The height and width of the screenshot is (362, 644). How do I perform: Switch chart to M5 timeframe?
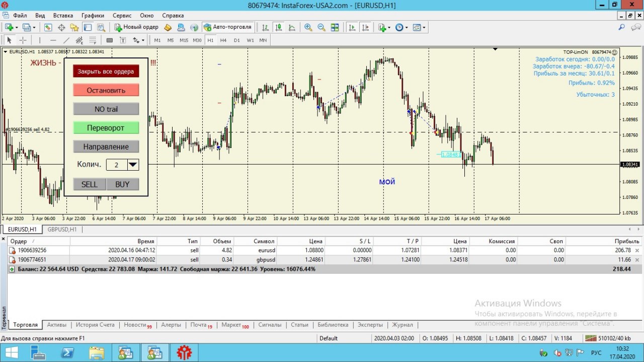(171, 40)
